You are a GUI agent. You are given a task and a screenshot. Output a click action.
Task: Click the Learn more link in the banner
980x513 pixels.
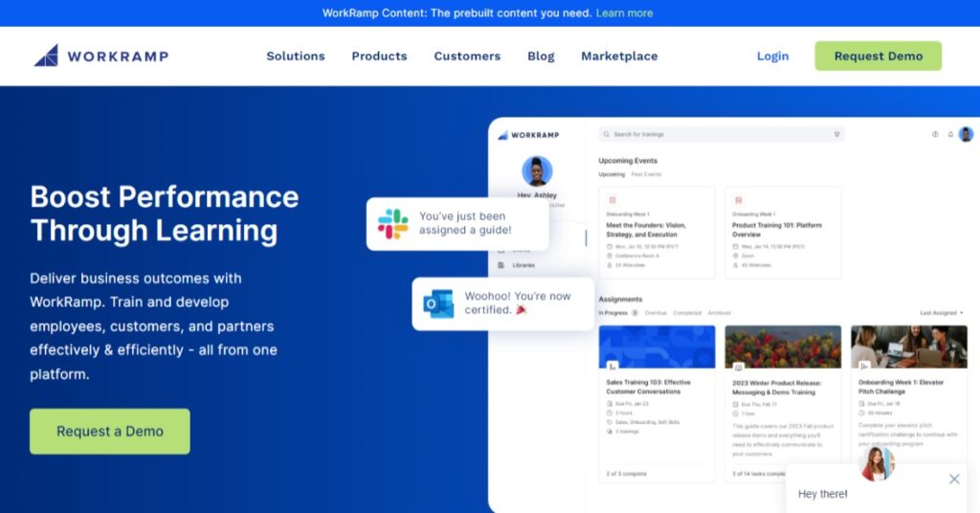point(624,13)
